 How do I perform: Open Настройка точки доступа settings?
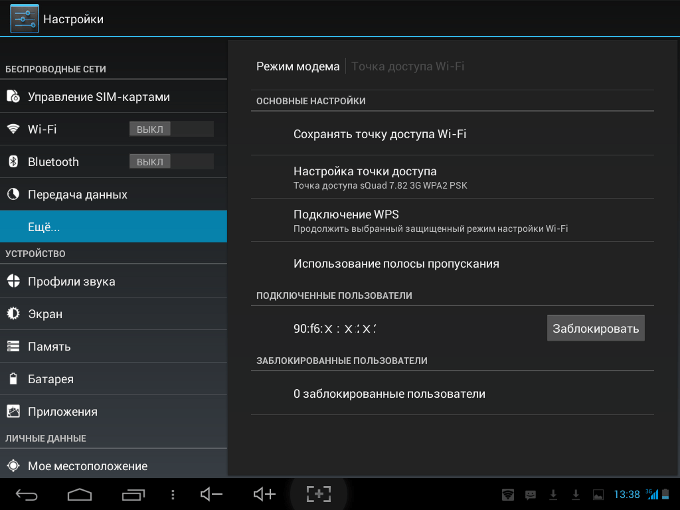(x=452, y=177)
